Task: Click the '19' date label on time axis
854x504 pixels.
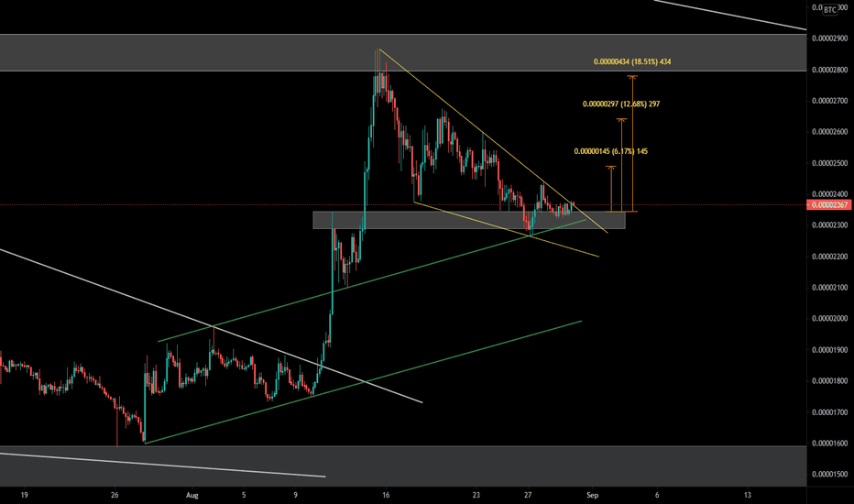Action: coord(24,495)
